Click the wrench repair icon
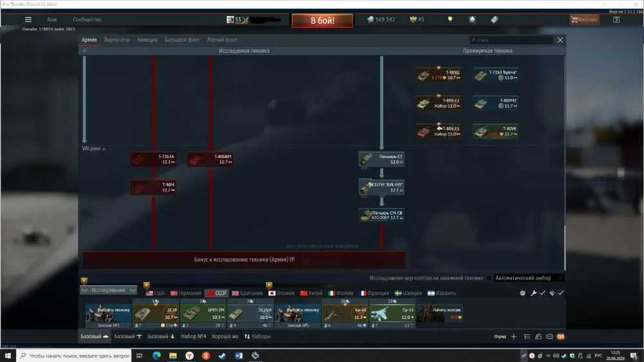The image size is (644, 362). 533,293
